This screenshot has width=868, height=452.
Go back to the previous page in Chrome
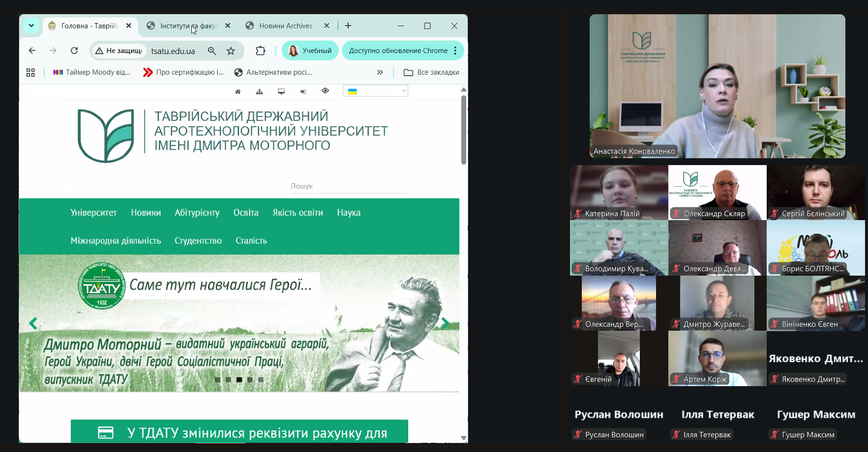pos(32,51)
